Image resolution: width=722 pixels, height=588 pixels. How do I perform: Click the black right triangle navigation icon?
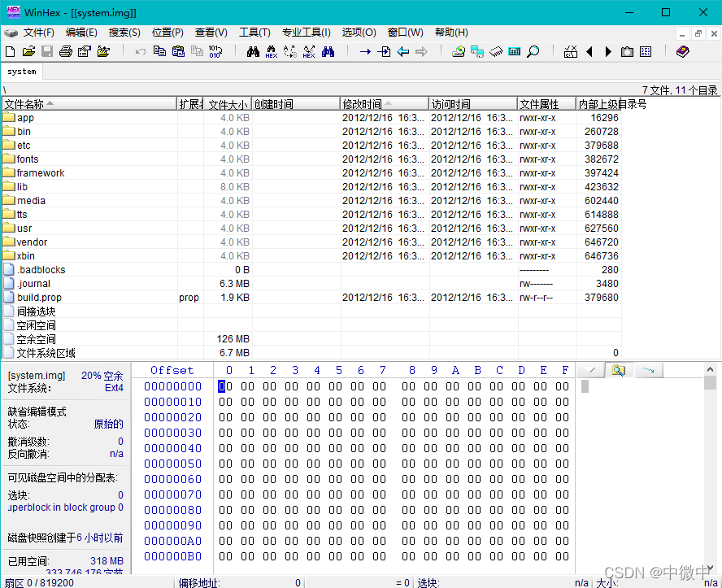608,51
